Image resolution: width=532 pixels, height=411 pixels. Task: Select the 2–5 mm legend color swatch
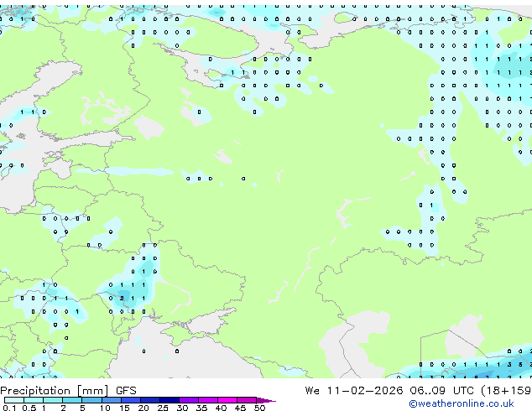coord(72,400)
